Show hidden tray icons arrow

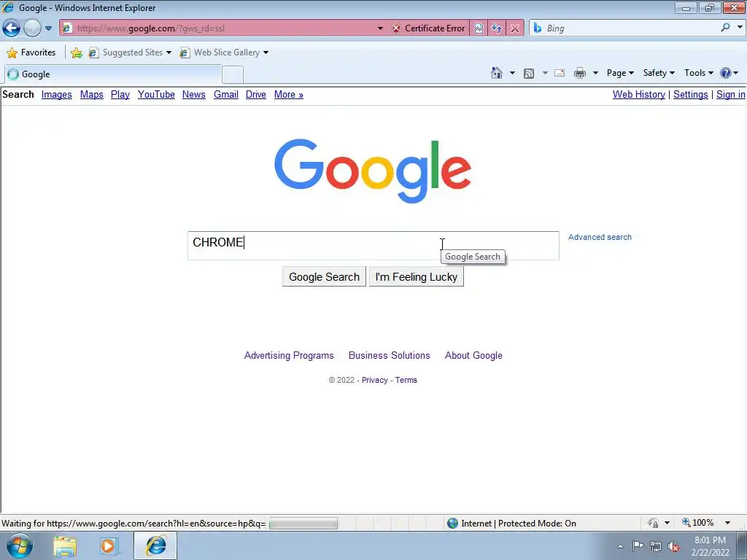(x=620, y=546)
